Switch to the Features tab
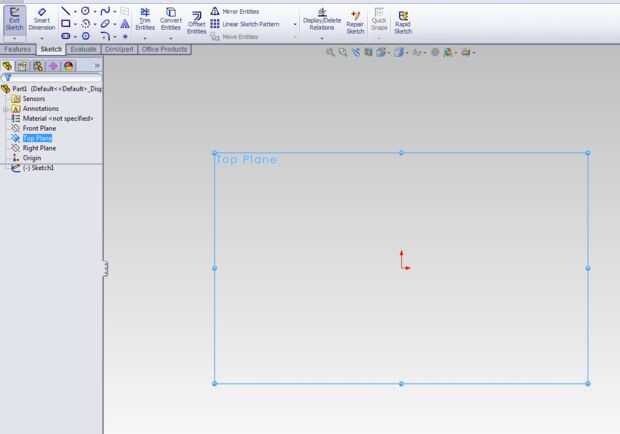Screen dimensions: 620x434 point(18,49)
